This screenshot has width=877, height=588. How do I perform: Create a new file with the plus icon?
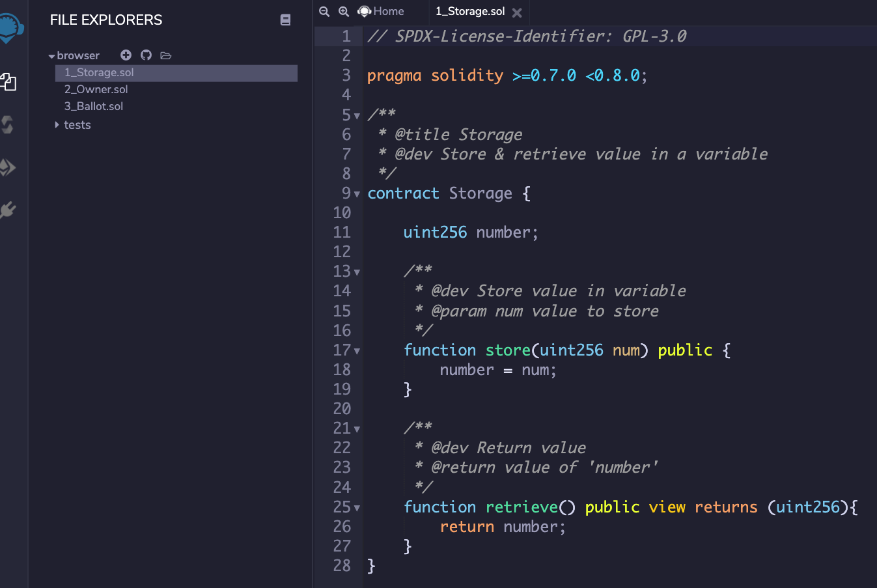126,55
